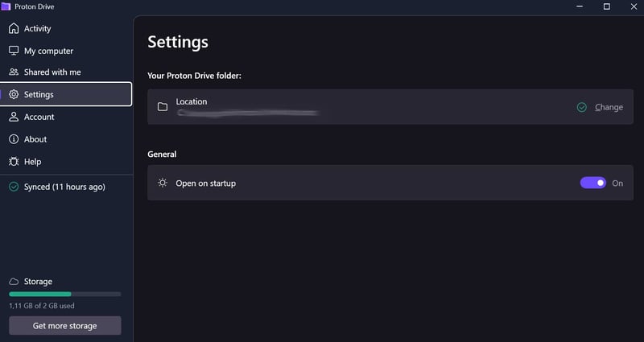Viewport: 644px width, 342px height.
Task: Click the Help bug icon
Action: pyautogui.click(x=14, y=162)
